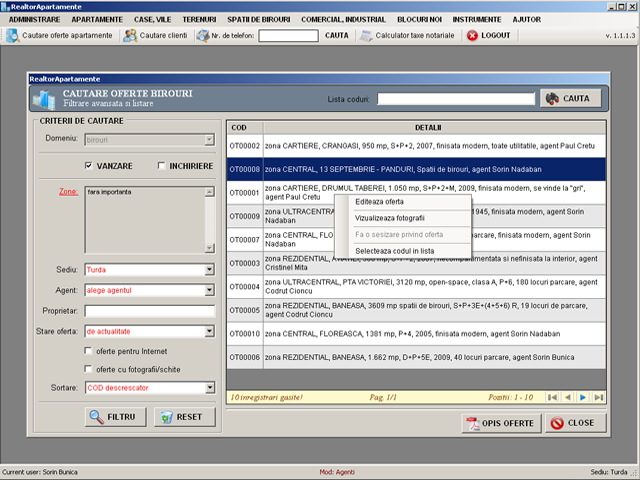Click the red Zone link label
This screenshot has width=640, height=480.
[x=68, y=190]
